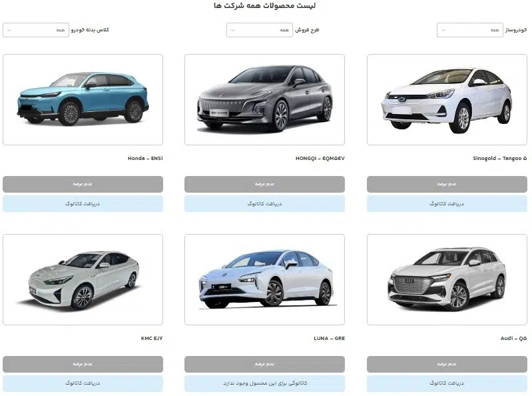Download the catalog for Honda ENS1
532x396 pixels.
coord(83,204)
